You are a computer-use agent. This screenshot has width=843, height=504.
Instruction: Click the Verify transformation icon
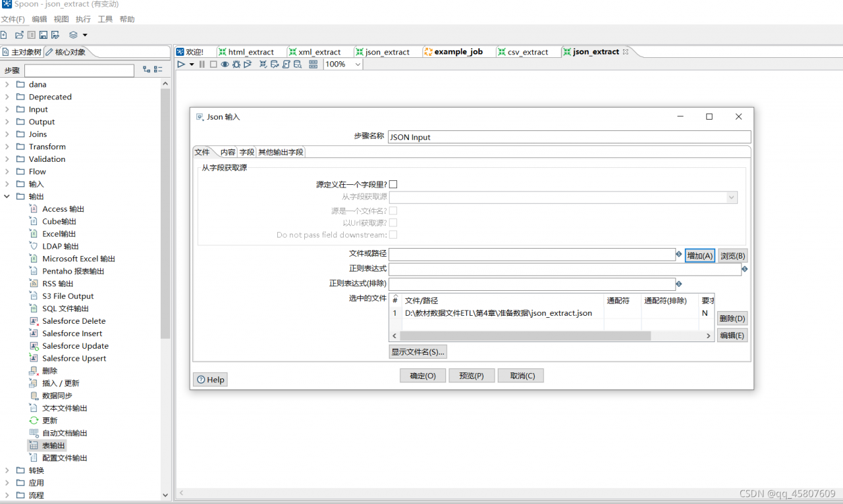[263, 64]
